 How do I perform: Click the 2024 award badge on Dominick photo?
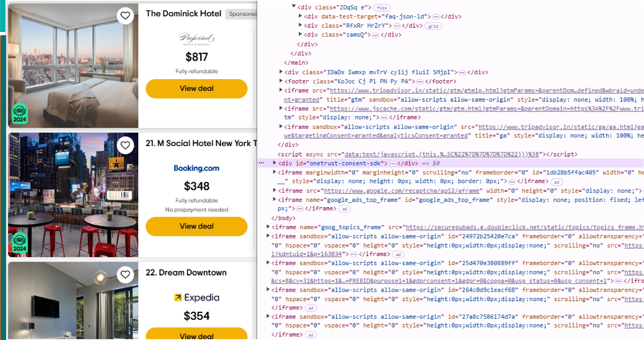pos(20,113)
